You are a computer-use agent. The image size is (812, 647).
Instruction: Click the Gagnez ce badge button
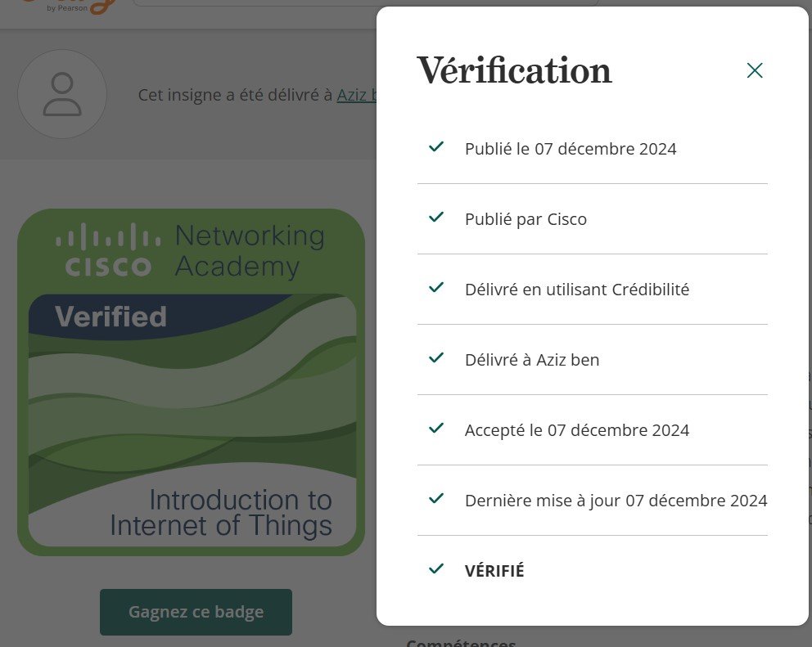tap(196, 612)
